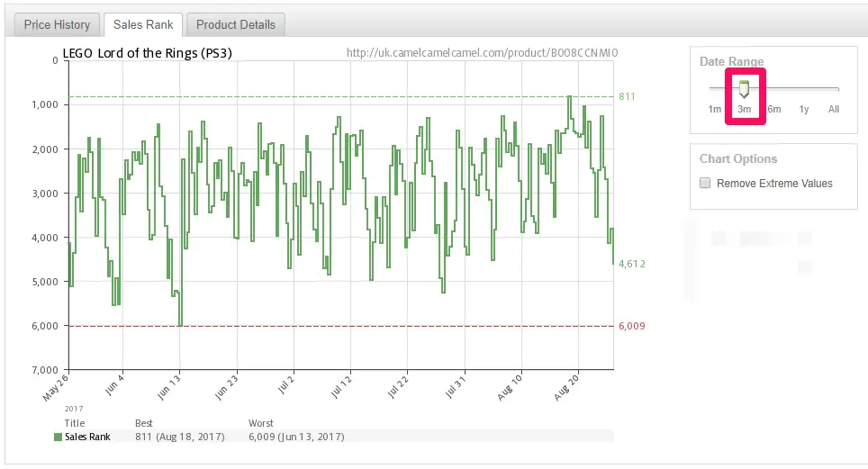Image resolution: width=868 pixels, height=469 pixels.
Task: Click the Chart Options heading
Action: coord(738,159)
